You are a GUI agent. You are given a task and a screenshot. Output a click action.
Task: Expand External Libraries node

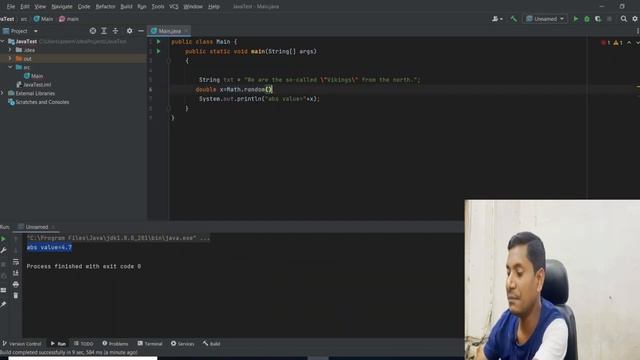2,93
